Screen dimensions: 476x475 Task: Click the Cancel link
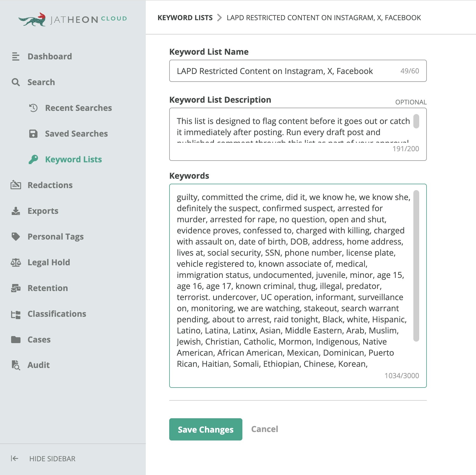coord(265,429)
